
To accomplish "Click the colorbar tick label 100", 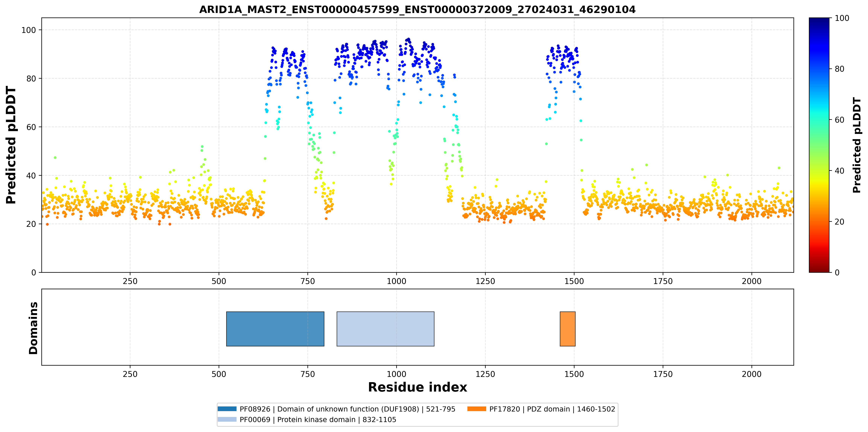I will [x=841, y=18].
